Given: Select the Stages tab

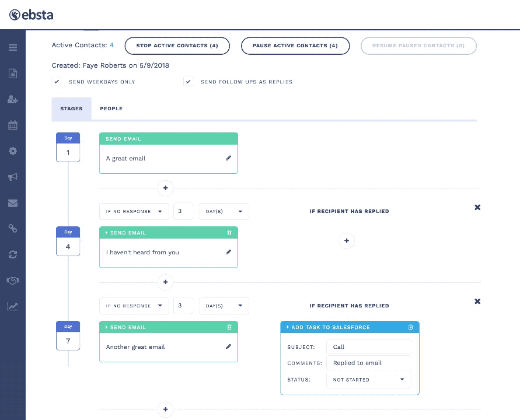Looking at the screenshot, I should (71, 108).
